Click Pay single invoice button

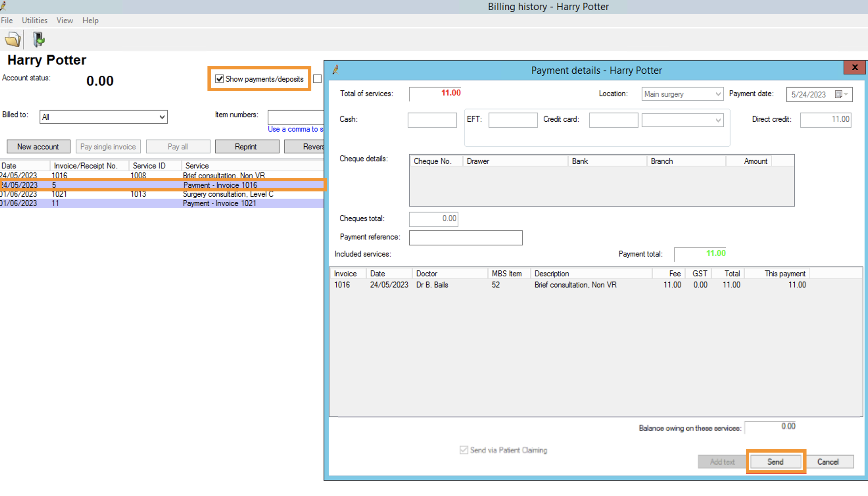108,146
